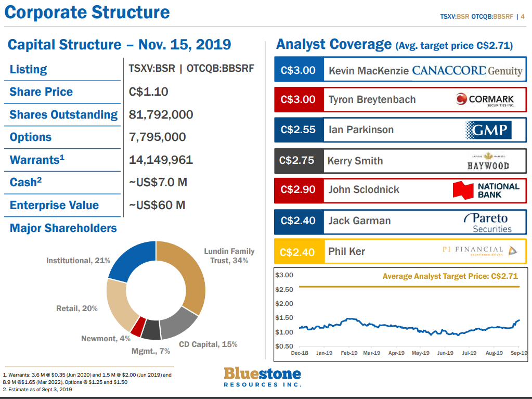532x399 pixels.
Task: Click the Mgmt., 7% label
Action: pos(151,351)
